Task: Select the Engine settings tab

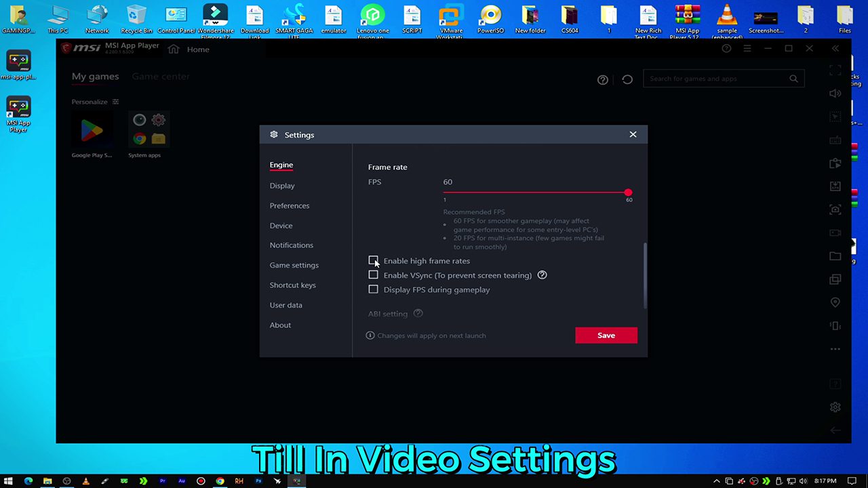Action: click(x=281, y=165)
